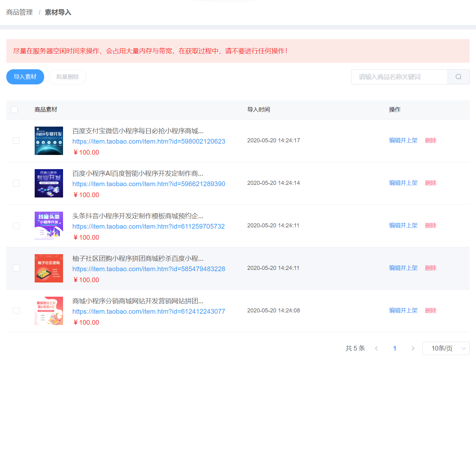Click the 操作 column header

point(395,110)
